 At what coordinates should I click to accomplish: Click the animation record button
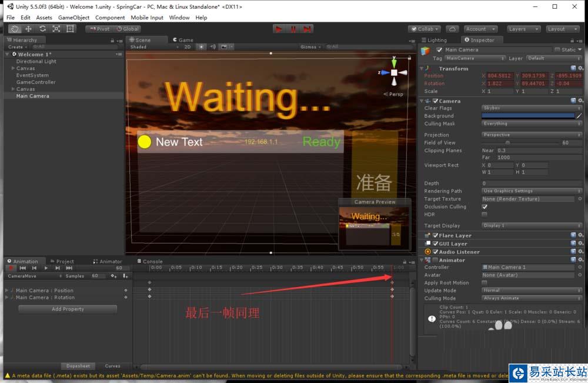(x=11, y=268)
